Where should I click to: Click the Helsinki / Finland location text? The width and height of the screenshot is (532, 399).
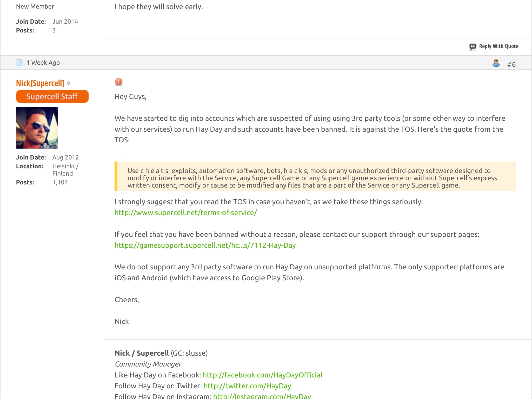[x=65, y=170]
